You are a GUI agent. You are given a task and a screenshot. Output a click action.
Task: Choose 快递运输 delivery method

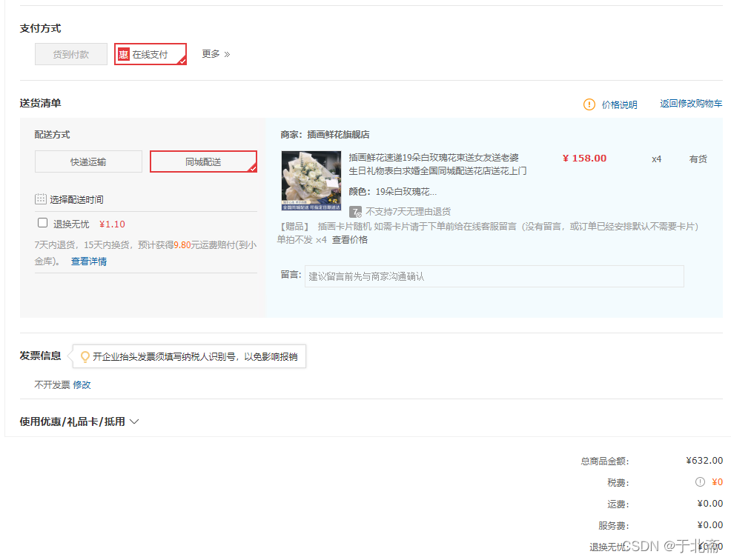88,161
